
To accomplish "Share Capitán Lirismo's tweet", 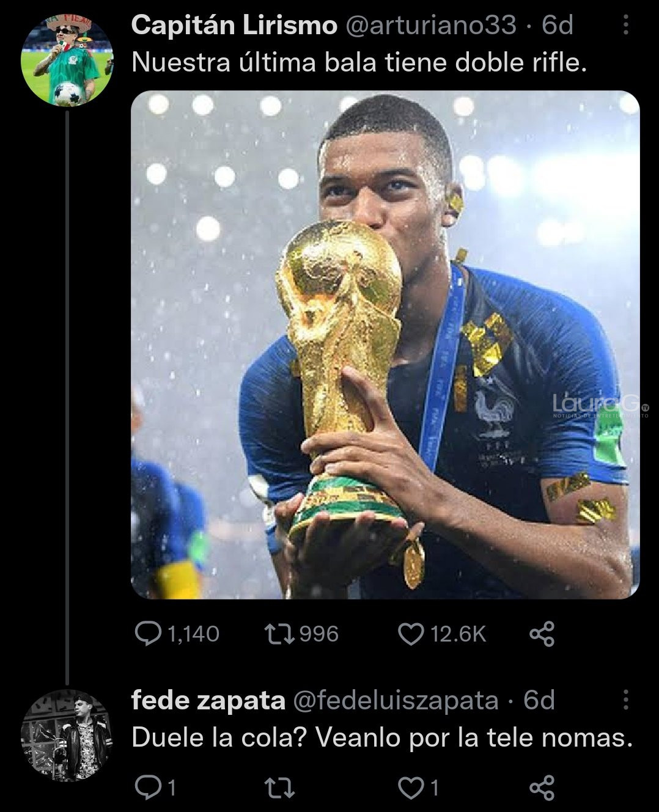I will pos(542,634).
